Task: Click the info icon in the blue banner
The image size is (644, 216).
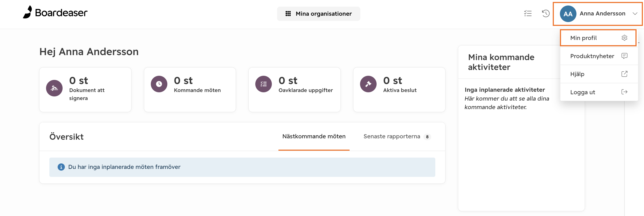Action: (x=61, y=167)
